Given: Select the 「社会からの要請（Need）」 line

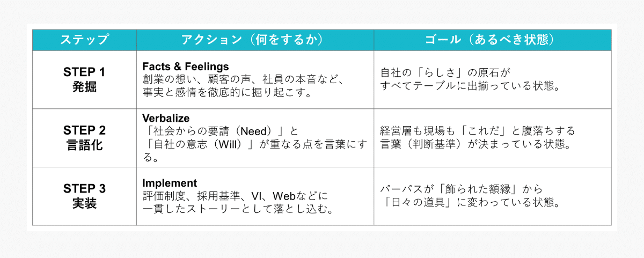Looking at the screenshot, I should (x=219, y=131).
